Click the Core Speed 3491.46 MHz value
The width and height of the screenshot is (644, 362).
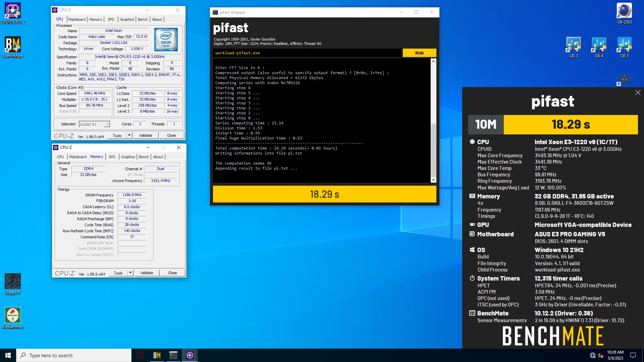click(x=95, y=94)
